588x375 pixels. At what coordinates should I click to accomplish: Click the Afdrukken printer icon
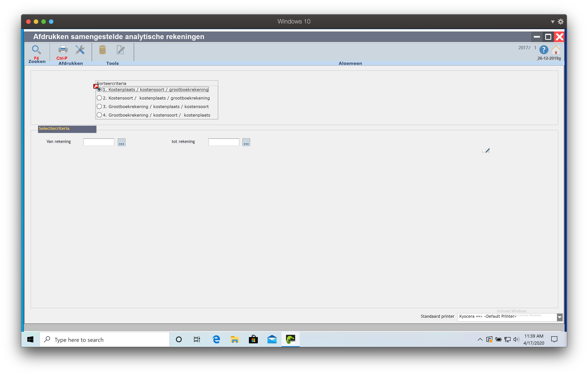click(63, 50)
